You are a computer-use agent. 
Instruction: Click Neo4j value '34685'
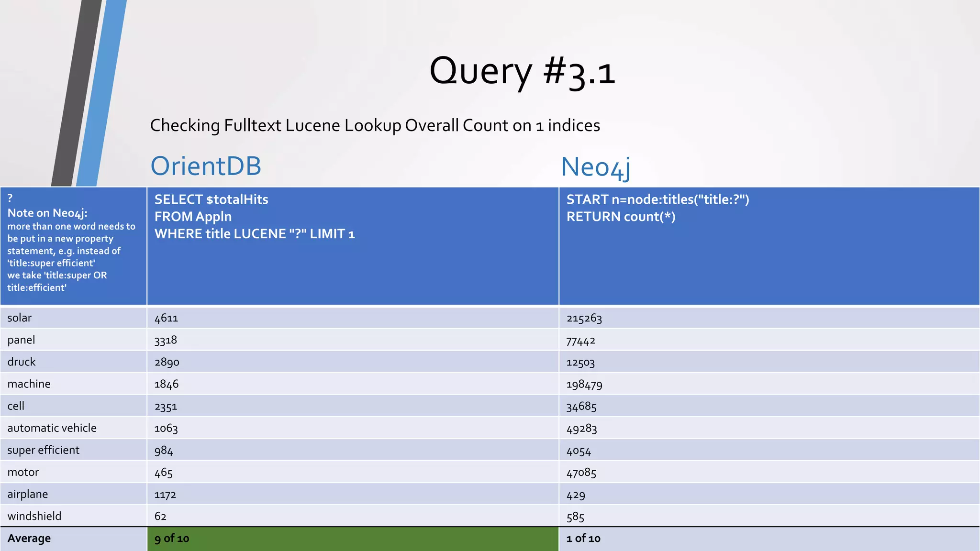581,407
